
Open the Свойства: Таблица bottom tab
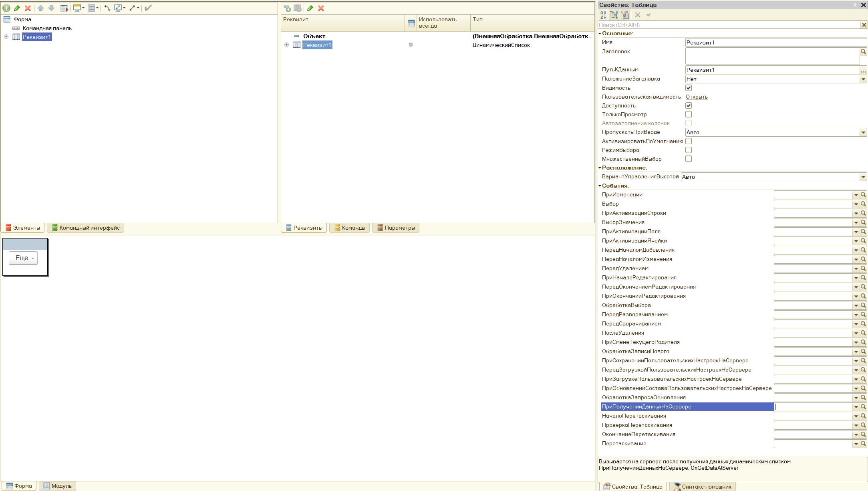click(x=633, y=487)
